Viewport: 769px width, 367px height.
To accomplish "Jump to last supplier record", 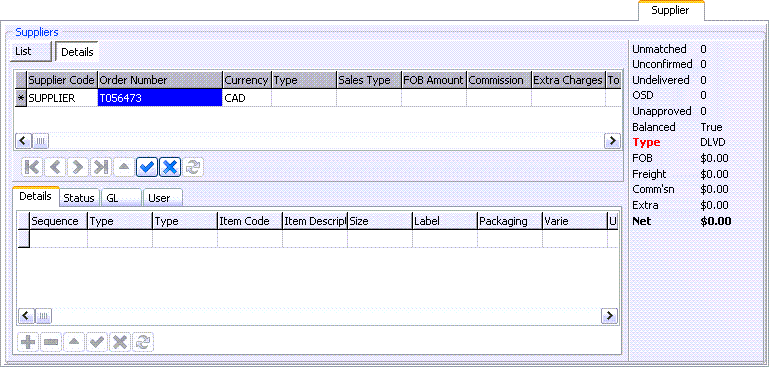I will point(101,167).
